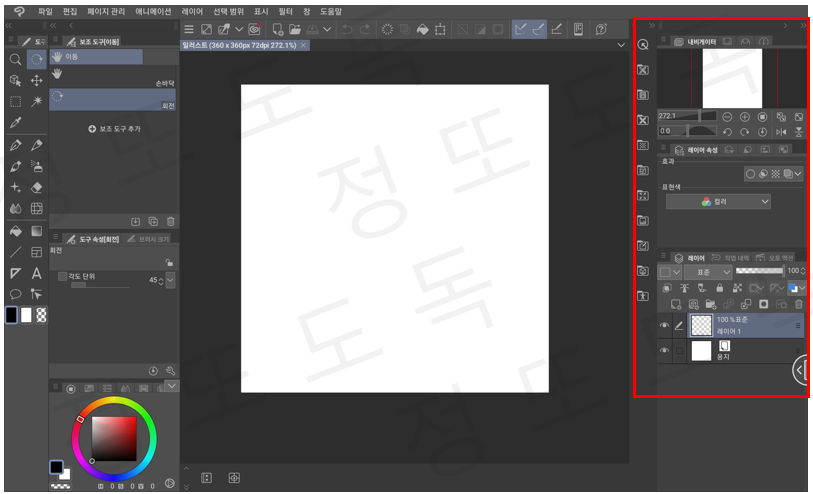Open 컬러 expression color dropdown
The width and height of the screenshot is (813, 494).
[x=718, y=202]
